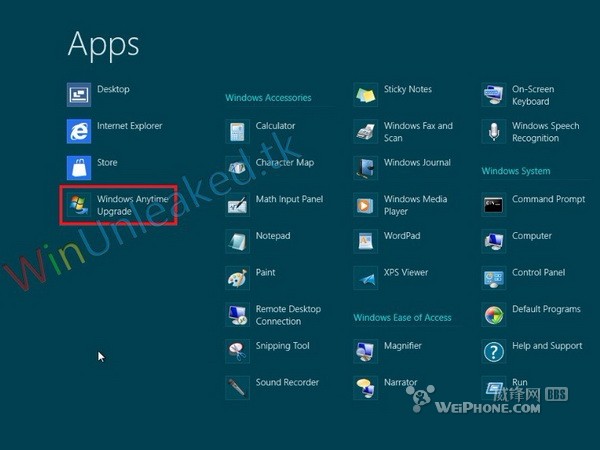Launch the Snipping Tool scissors icon

tap(238, 351)
